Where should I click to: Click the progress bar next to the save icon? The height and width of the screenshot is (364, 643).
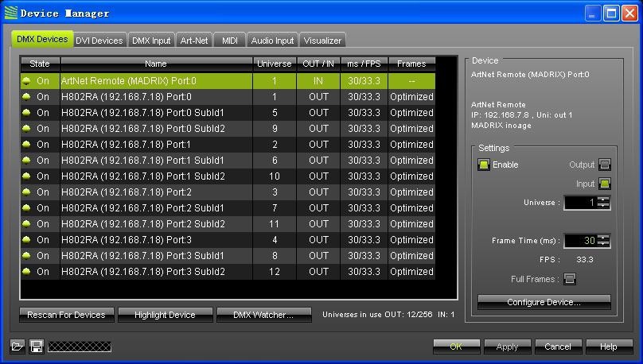click(80, 347)
